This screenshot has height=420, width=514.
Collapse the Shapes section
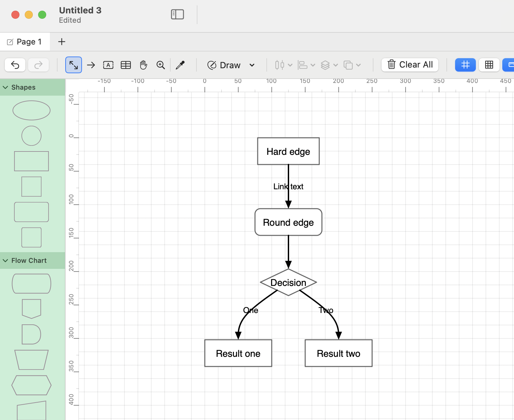tap(6, 87)
